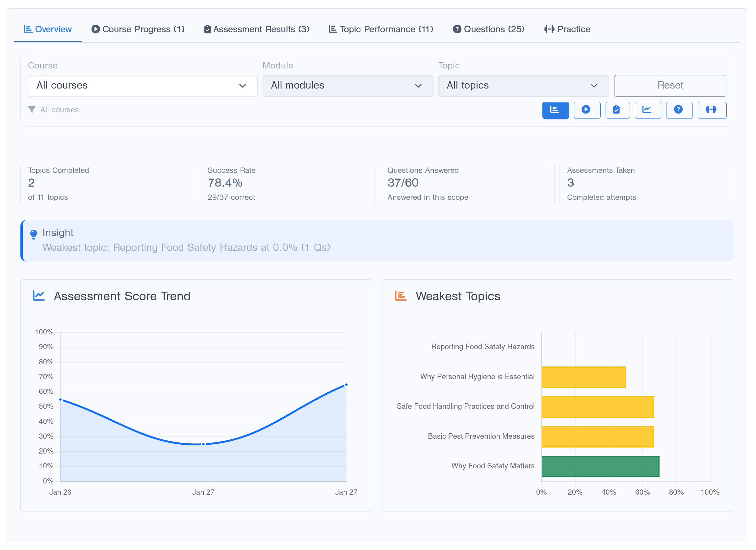The height and width of the screenshot is (550, 756).
Task: Click the Topic Performance trend-line icon
Action: pyautogui.click(x=648, y=110)
